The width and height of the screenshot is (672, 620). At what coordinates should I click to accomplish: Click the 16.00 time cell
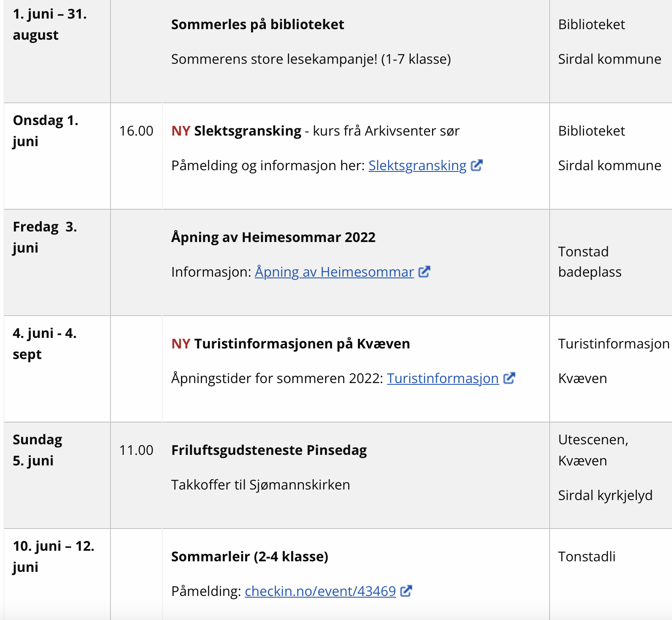pos(136,131)
